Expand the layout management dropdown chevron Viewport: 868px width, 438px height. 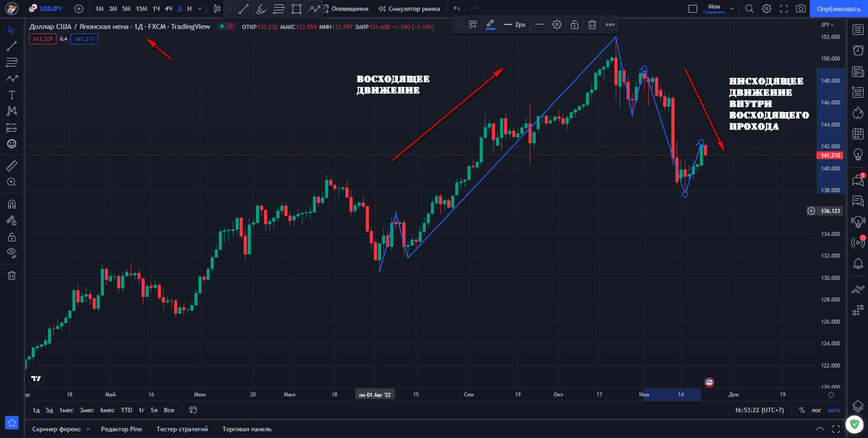(x=731, y=9)
